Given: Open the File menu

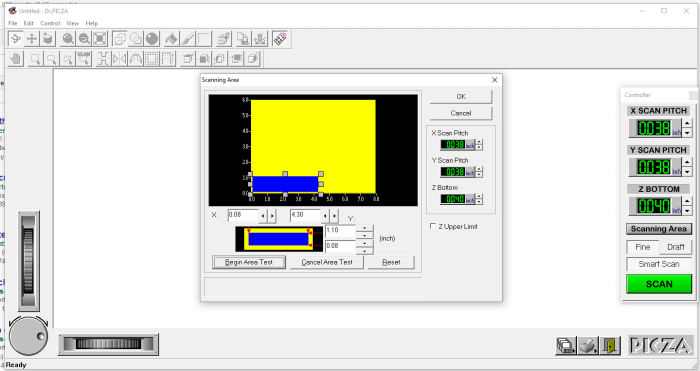Looking at the screenshot, I should click(x=12, y=23).
